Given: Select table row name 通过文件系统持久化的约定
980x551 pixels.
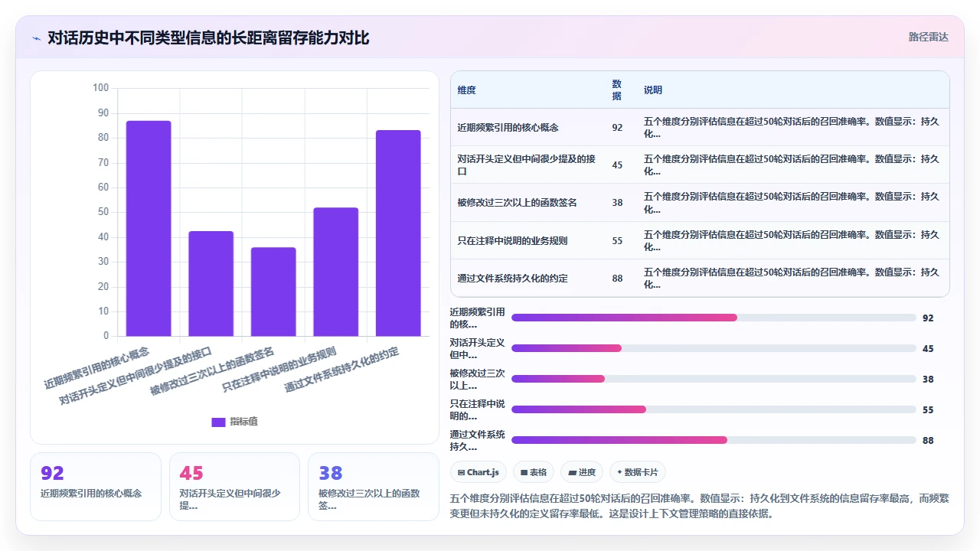Looking at the screenshot, I should pos(512,278).
